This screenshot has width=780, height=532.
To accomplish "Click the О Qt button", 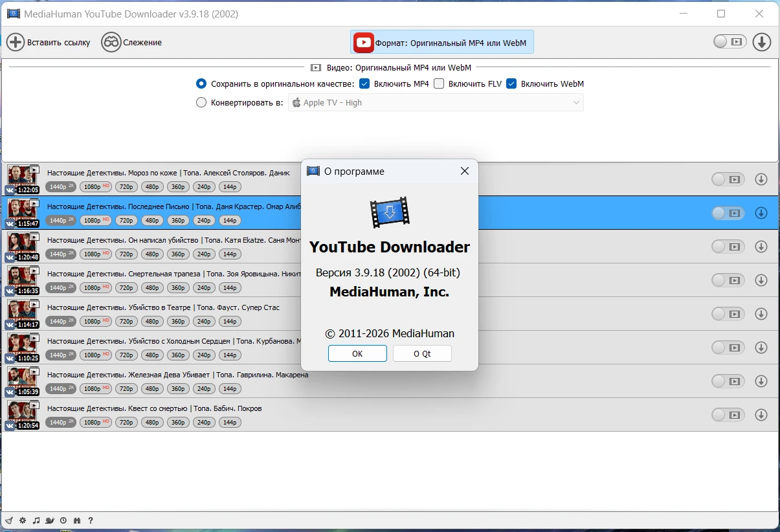I will coord(422,353).
